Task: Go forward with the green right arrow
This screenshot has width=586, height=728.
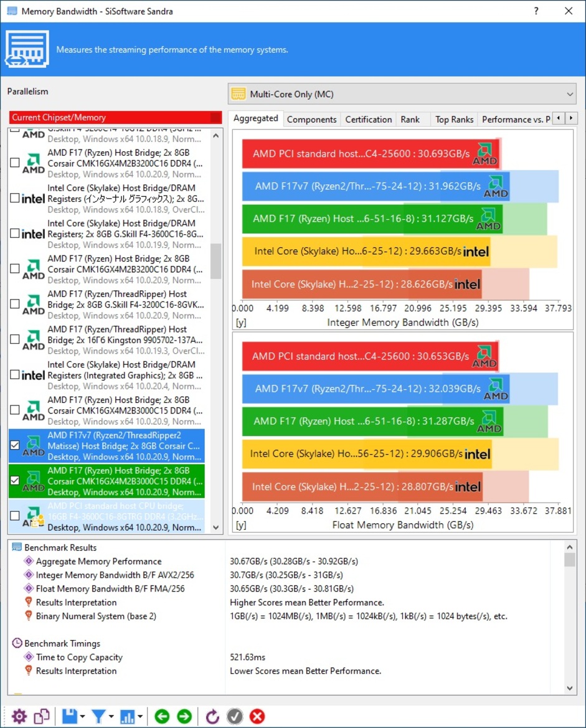Action: 184,716
